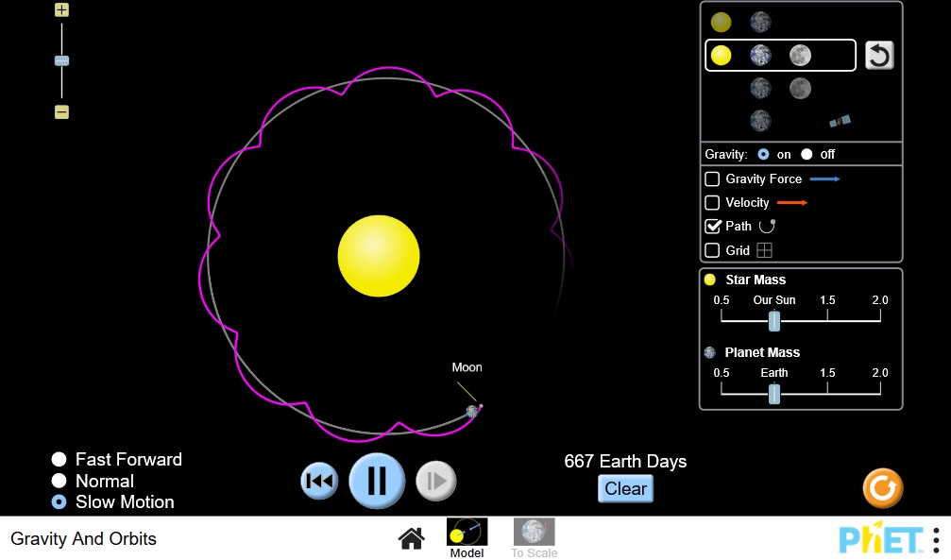The height and width of the screenshot is (560, 951).
Task: Click the Path curve icon
Action: tap(767, 227)
